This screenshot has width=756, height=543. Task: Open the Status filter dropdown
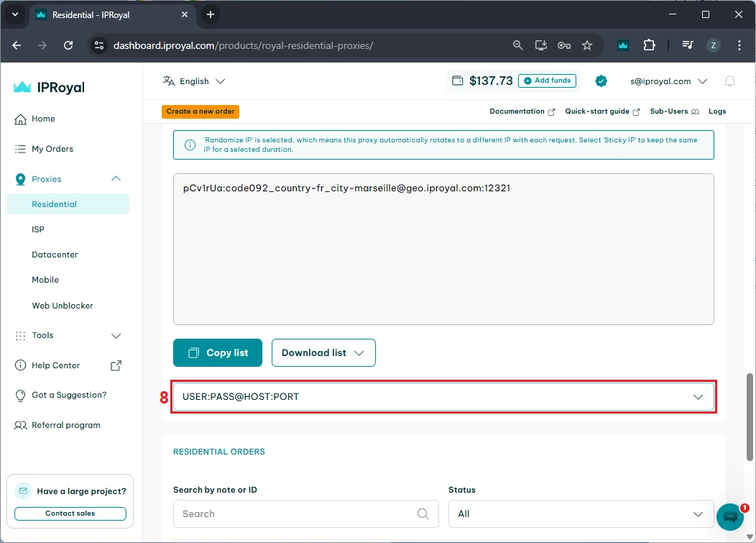[x=581, y=514]
